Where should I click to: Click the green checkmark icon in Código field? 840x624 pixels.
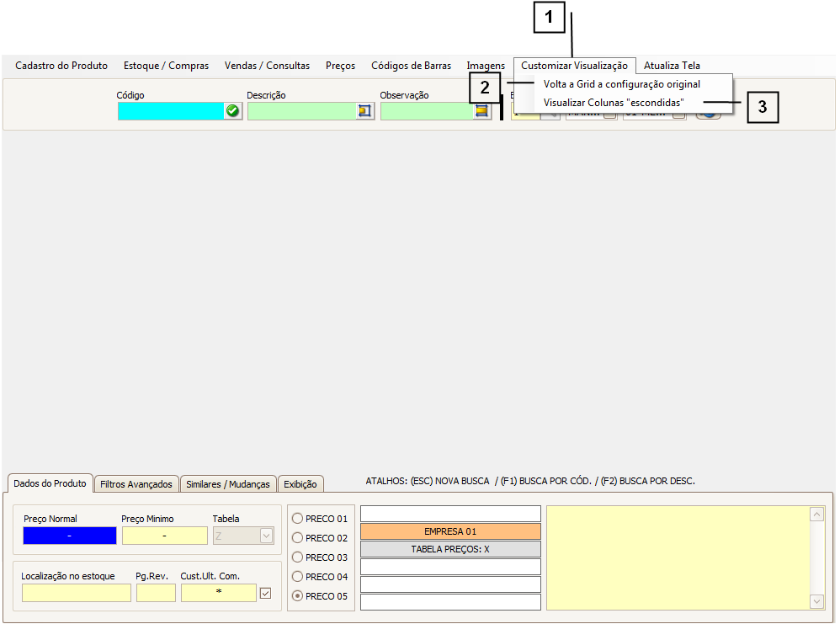pos(232,110)
